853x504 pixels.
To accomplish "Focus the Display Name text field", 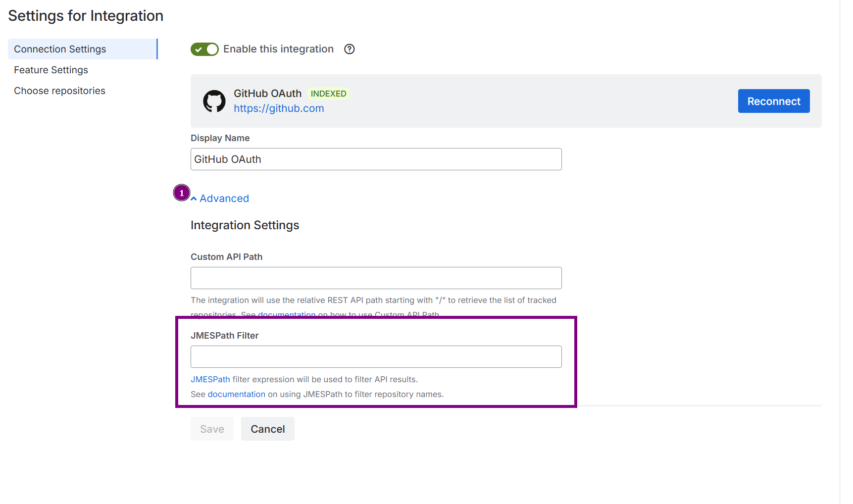I will [376, 159].
